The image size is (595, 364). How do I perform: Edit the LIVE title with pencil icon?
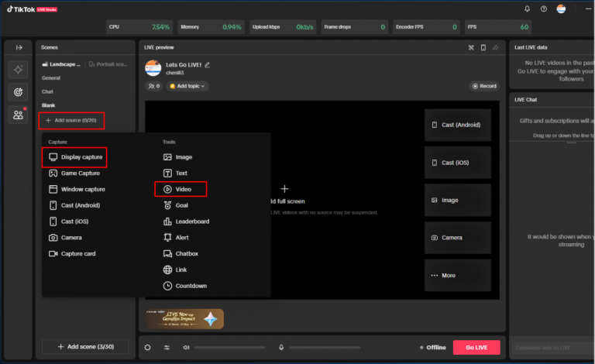coord(207,65)
